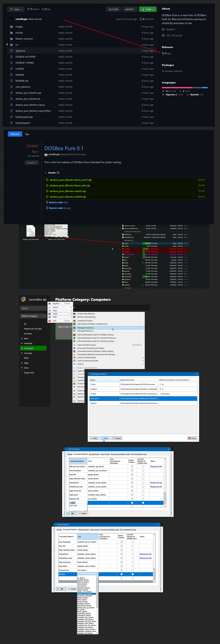This screenshot has width=220, height=644.
Task: Click the .gitignore file icon
Action: point(11,51)
